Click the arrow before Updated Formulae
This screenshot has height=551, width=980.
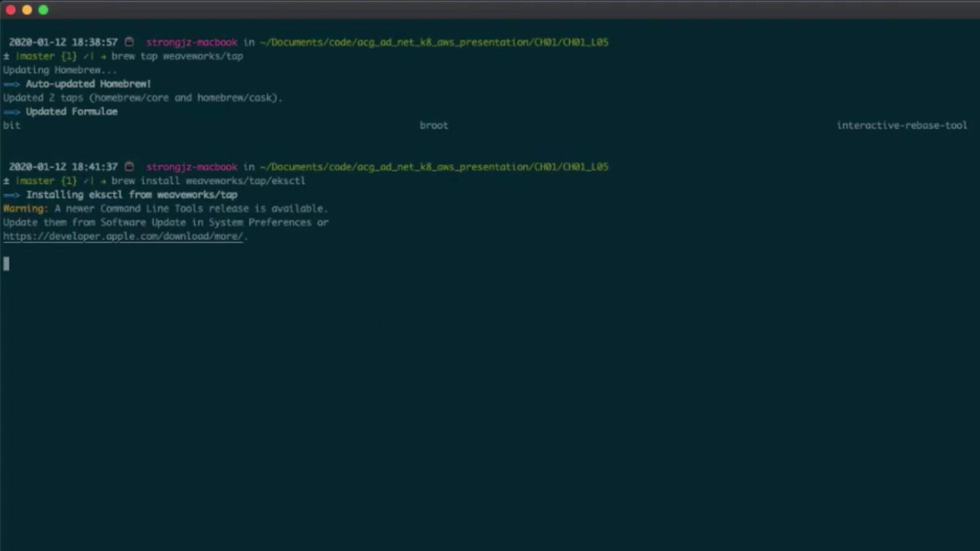11,112
